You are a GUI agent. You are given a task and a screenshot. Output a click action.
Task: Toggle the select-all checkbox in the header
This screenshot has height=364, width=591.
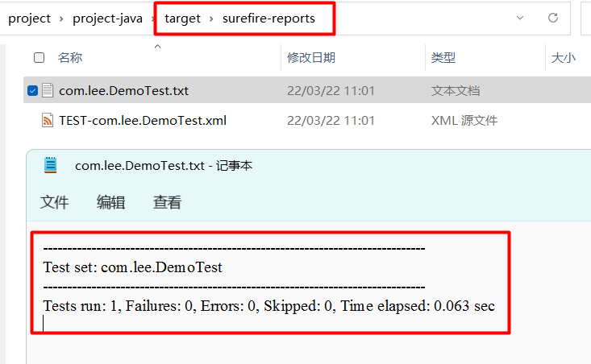pos(40,58)
